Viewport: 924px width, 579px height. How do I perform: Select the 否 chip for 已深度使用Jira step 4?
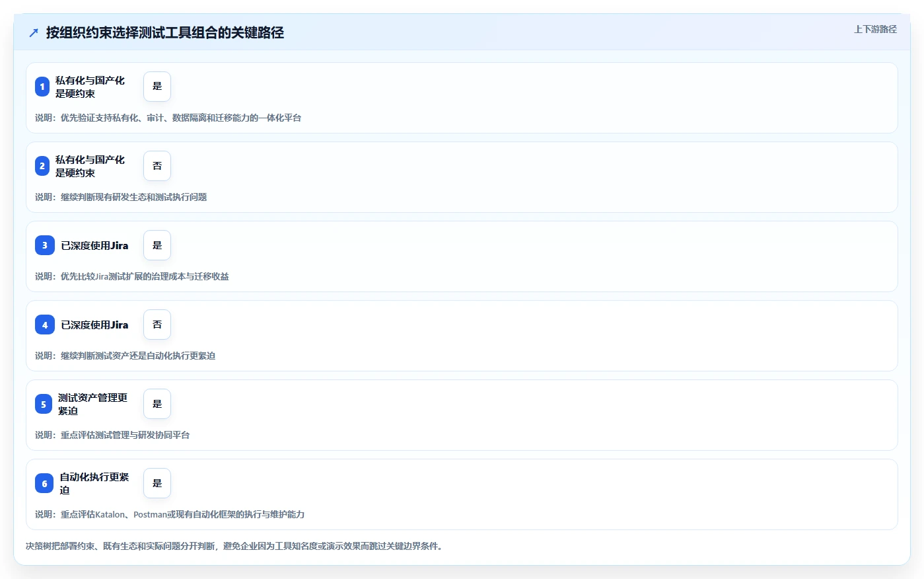point(157,325)
